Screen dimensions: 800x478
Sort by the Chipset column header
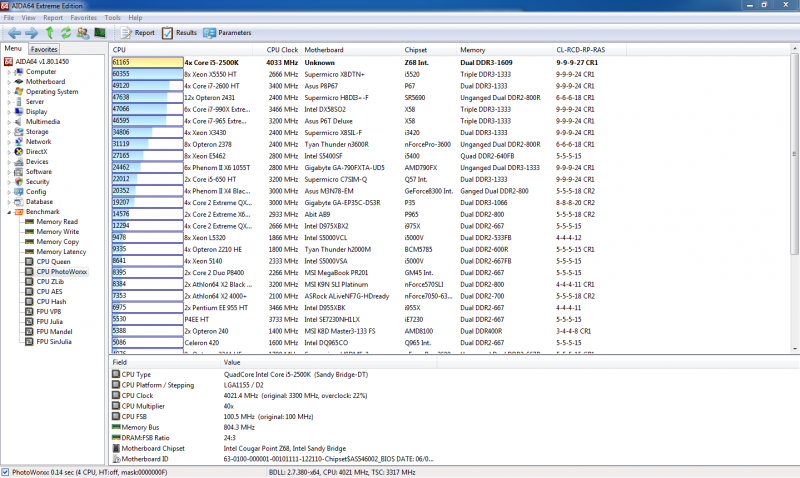point(429,50)
